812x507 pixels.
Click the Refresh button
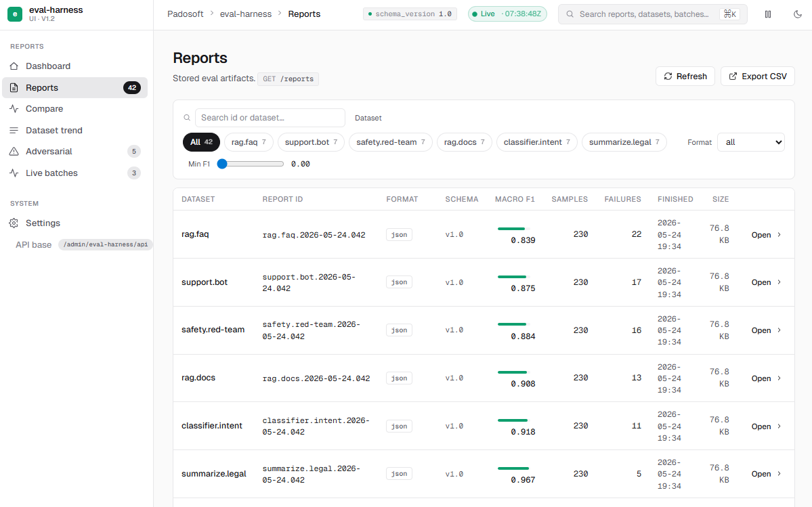(685, 76)
